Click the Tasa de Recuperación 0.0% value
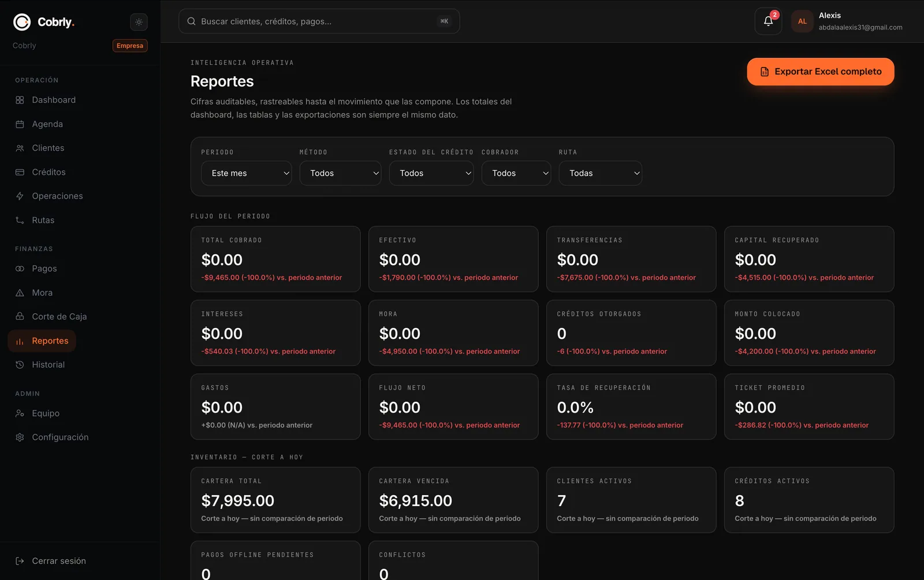The width and height of the screenshot is (924, 580). pyautogui.click(x=575, y=407)
